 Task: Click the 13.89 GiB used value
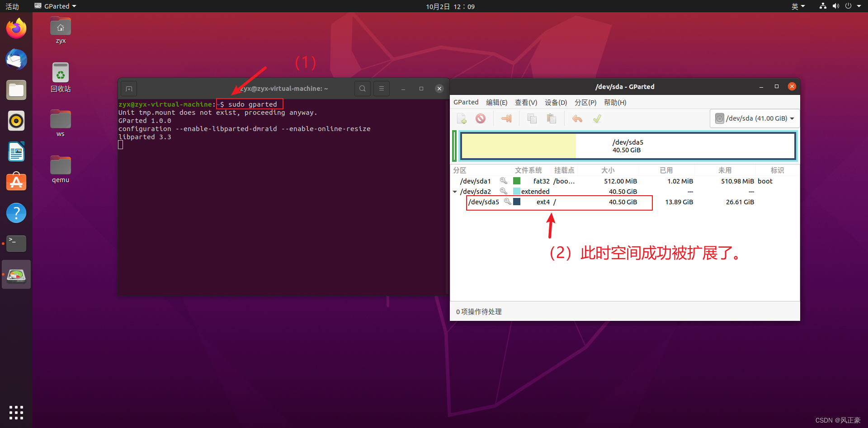[x=679, y=202]
